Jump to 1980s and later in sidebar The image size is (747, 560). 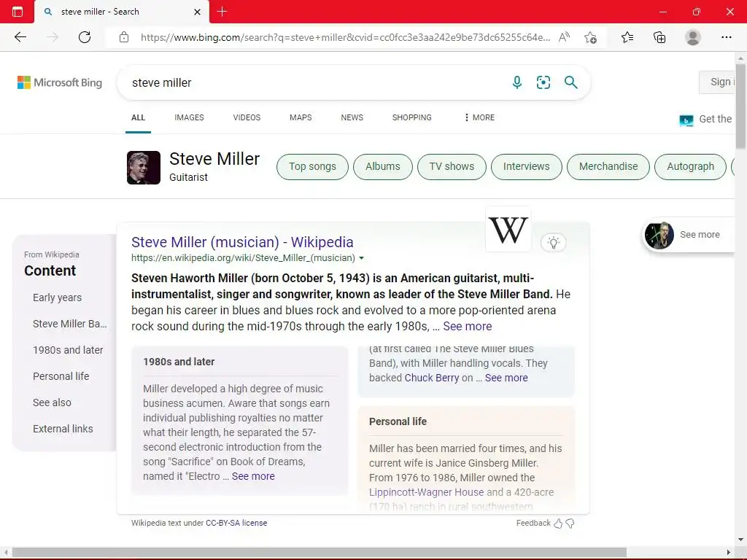[68, 350]
